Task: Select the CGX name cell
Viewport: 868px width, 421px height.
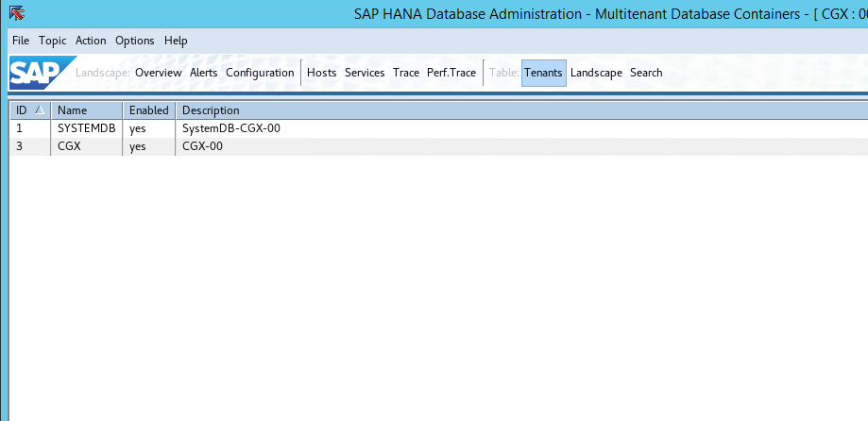Action: (86, 146)
